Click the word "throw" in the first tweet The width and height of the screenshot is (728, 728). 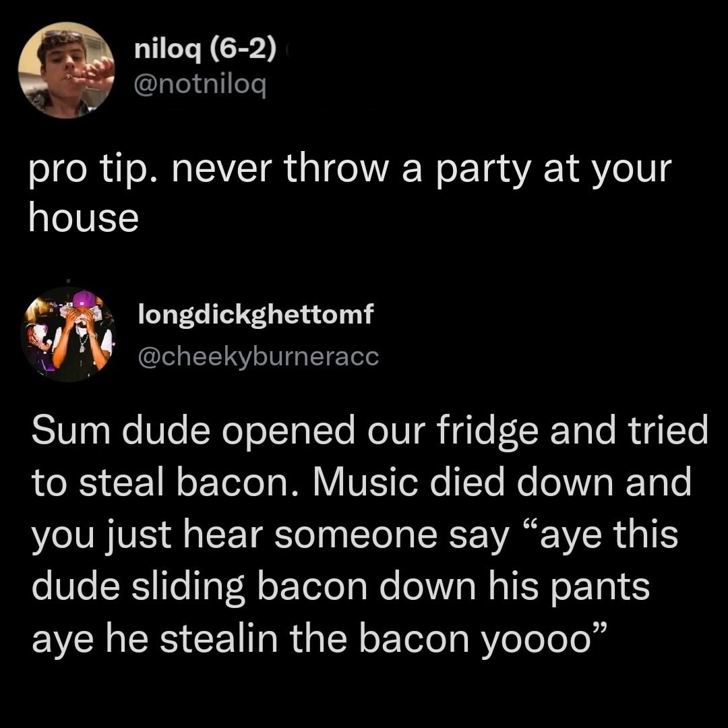click(336, 169)
